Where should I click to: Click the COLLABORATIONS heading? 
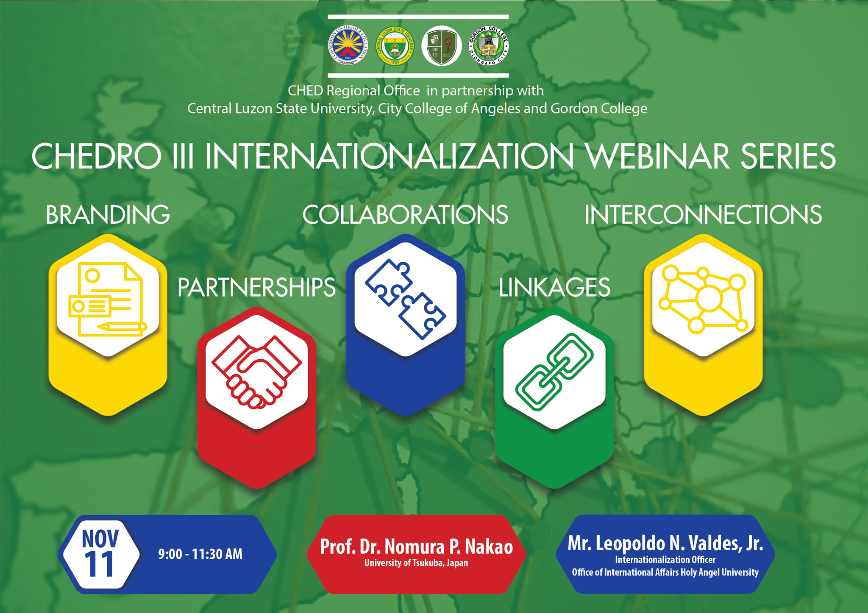(x=405, y=215)
